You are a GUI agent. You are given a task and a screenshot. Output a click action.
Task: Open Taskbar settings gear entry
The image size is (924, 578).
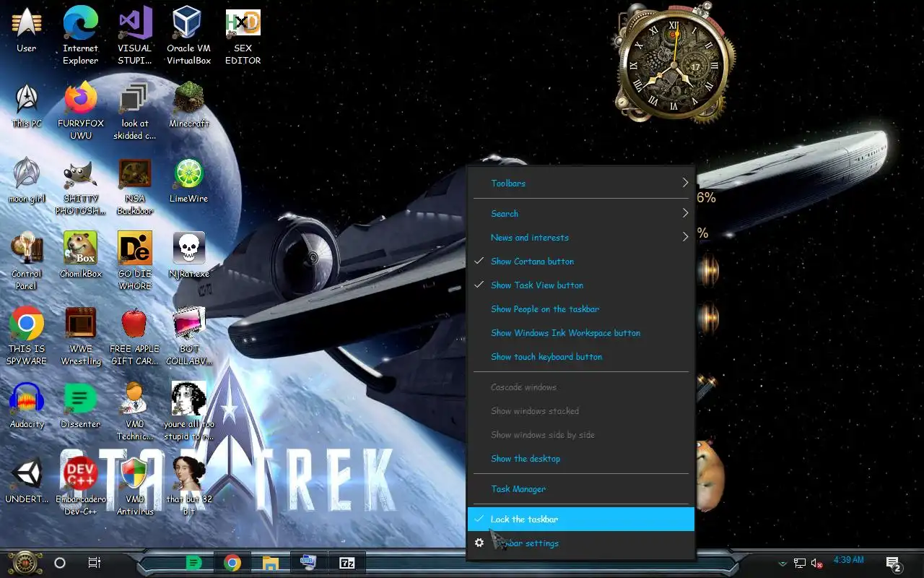[x=581, y=543]
